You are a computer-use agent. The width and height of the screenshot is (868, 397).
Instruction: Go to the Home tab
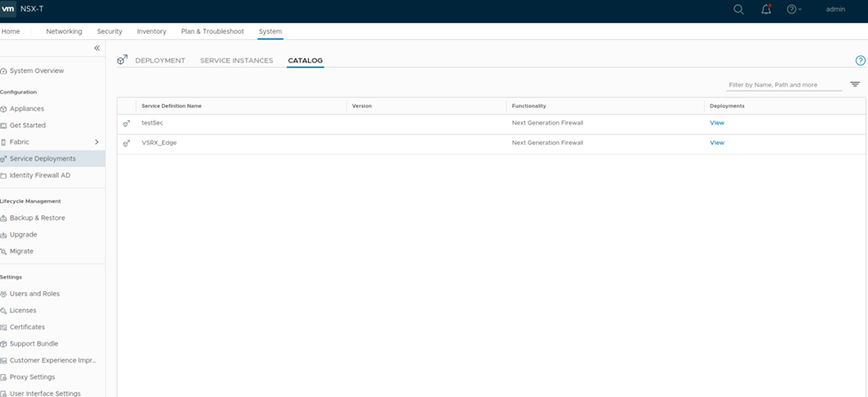click(x=11, y=31)
